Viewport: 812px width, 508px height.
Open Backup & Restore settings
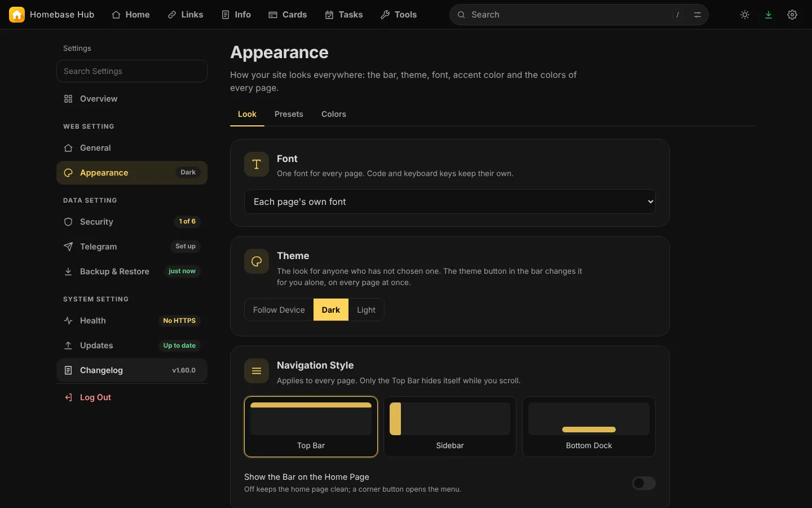click(132, 271)
